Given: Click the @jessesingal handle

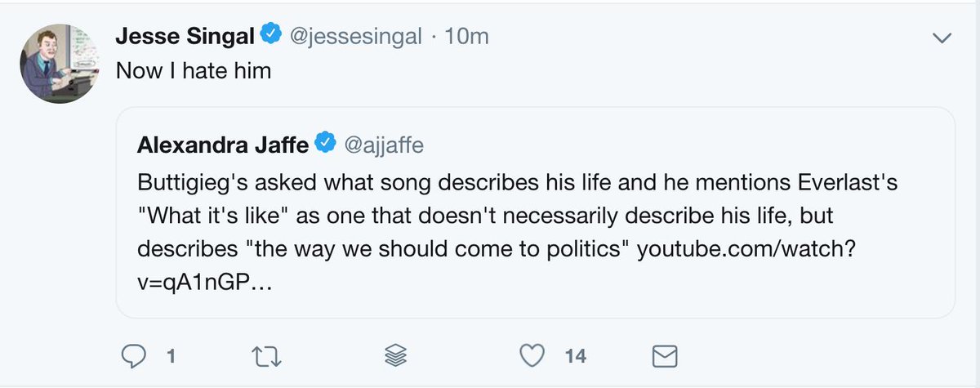Looking at the screenshot, I should click(x=353, y=37).
